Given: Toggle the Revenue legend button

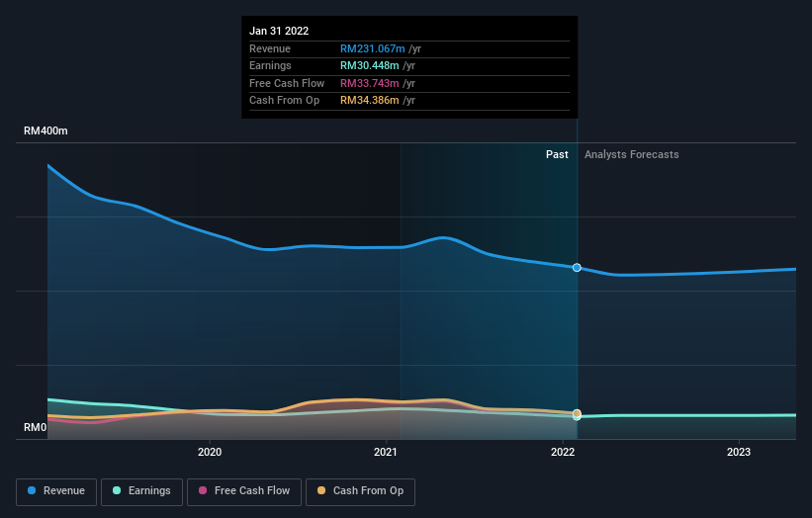Looking at the screenshot, I should click(56, 491).
